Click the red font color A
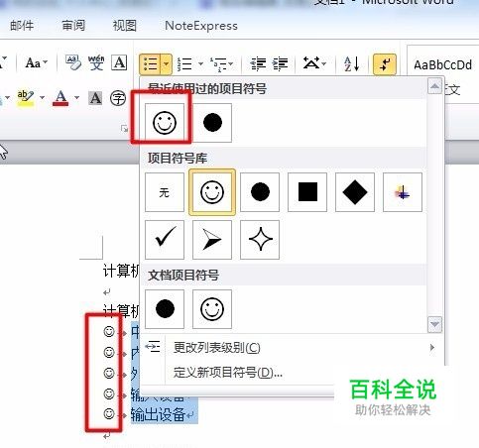The height and width of the screenshot is (448, 479). pos(60,98)
